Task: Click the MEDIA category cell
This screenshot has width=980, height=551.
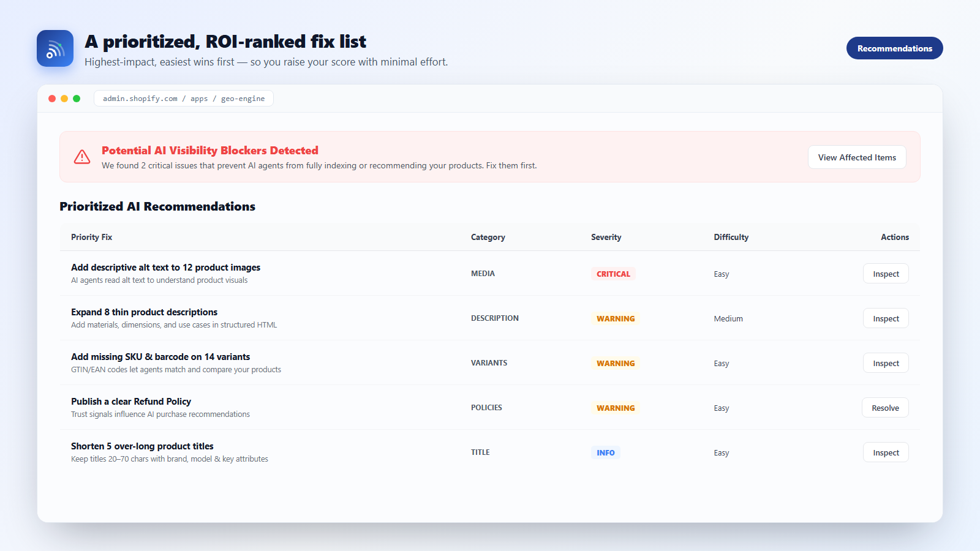Action: pos(483,274)
